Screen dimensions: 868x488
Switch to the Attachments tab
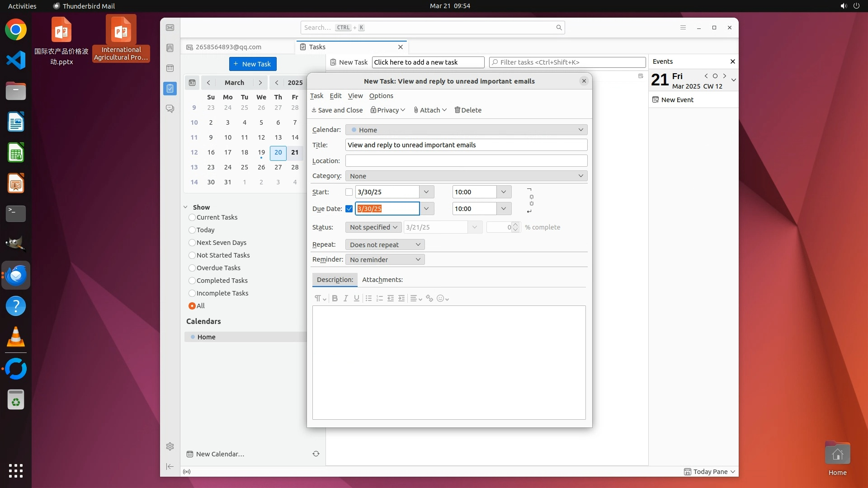coord(382,280)
